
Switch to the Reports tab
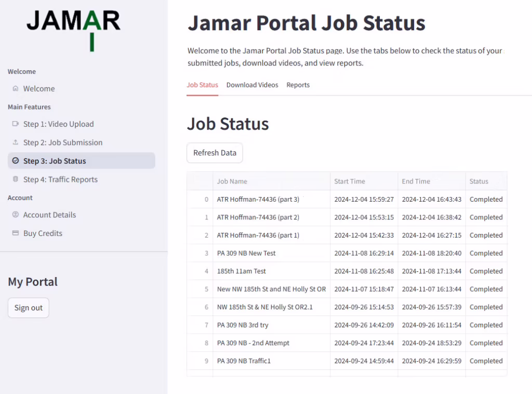point(298,85)
